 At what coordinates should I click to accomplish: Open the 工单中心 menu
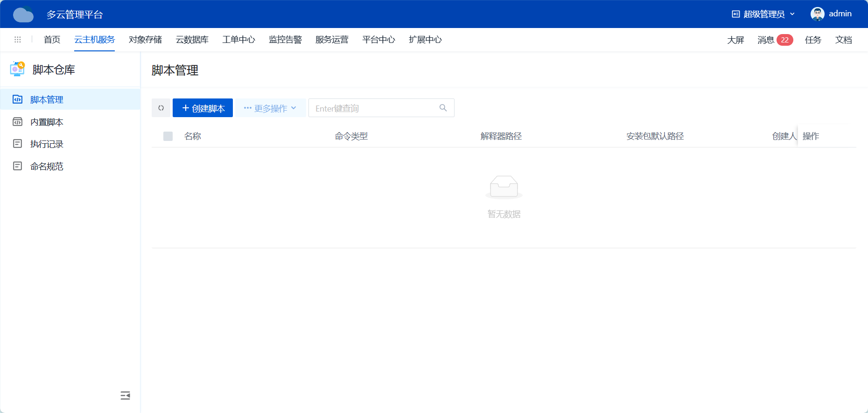tap(238, 40)
